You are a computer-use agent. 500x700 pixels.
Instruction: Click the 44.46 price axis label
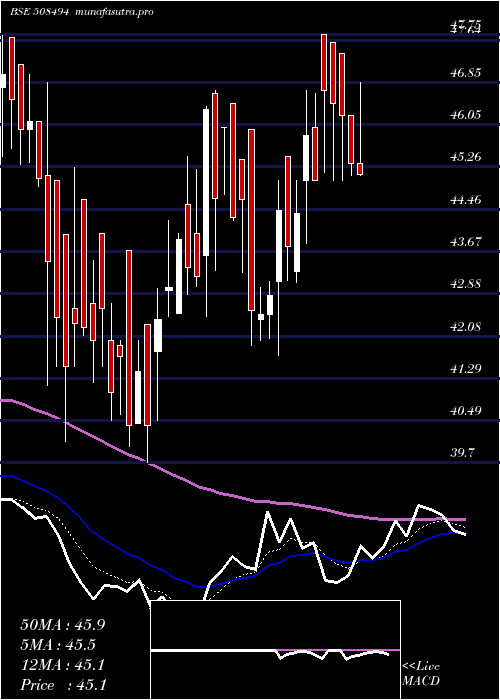[x=466, y=199]
